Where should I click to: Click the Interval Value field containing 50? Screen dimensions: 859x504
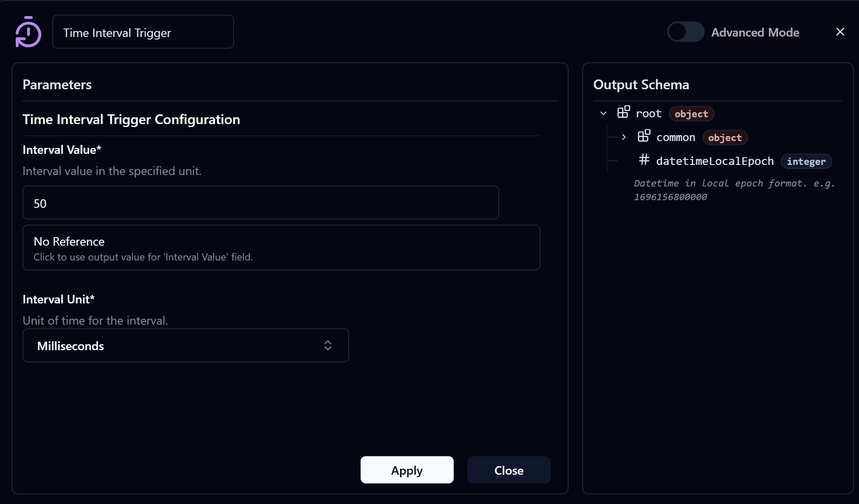(261, 202)
